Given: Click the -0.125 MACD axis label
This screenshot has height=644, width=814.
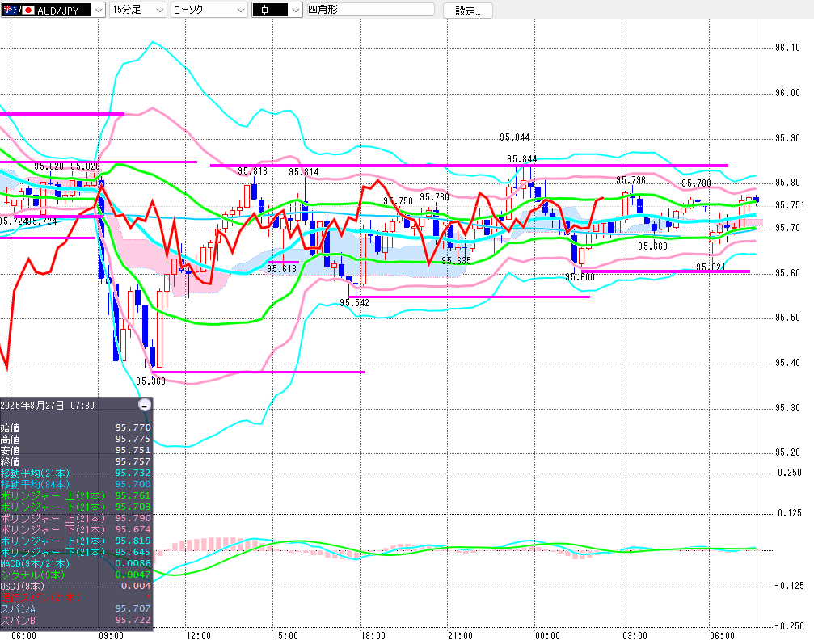Looking at the screenshot, I should click(790, 586).
